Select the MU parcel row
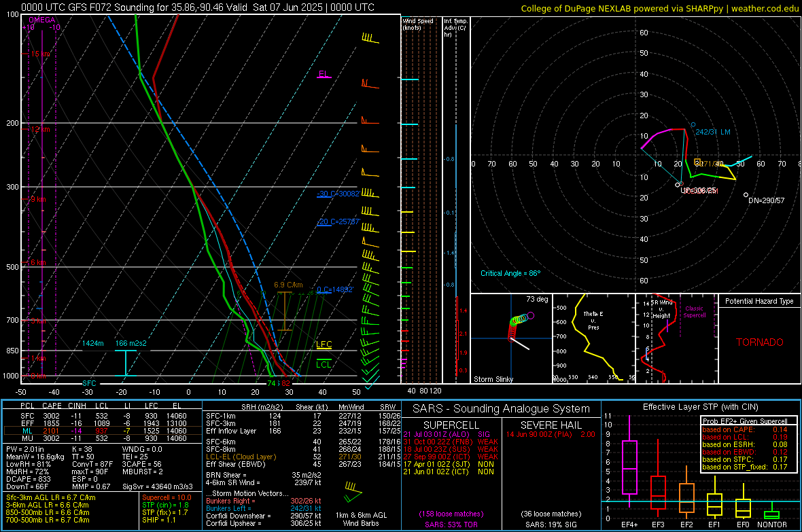802x532 pixels. 103,438
